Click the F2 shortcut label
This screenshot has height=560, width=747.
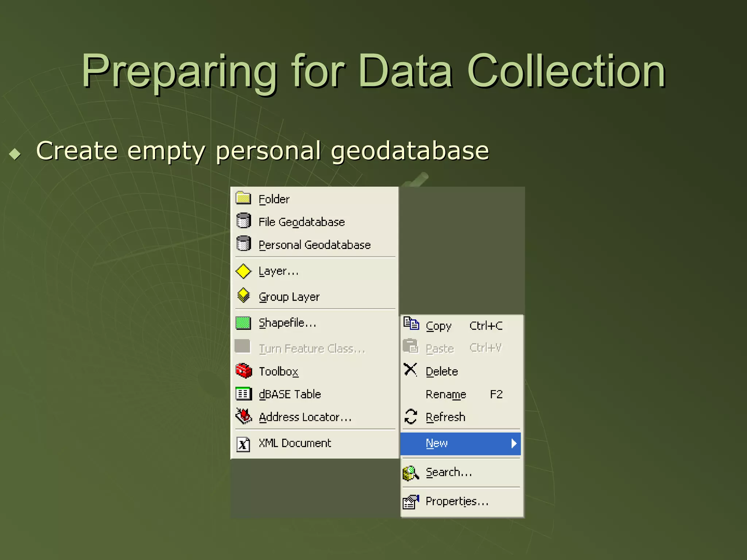click(496, 394)
